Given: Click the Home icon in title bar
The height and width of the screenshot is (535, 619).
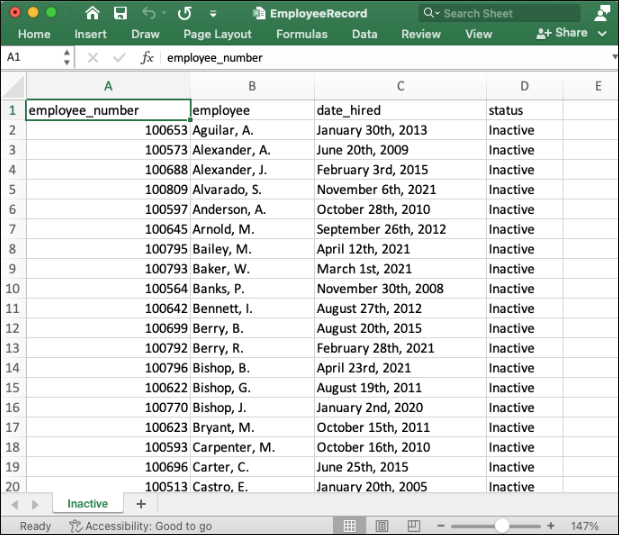Looking at the screenshot, I should (x=92, y=13).
